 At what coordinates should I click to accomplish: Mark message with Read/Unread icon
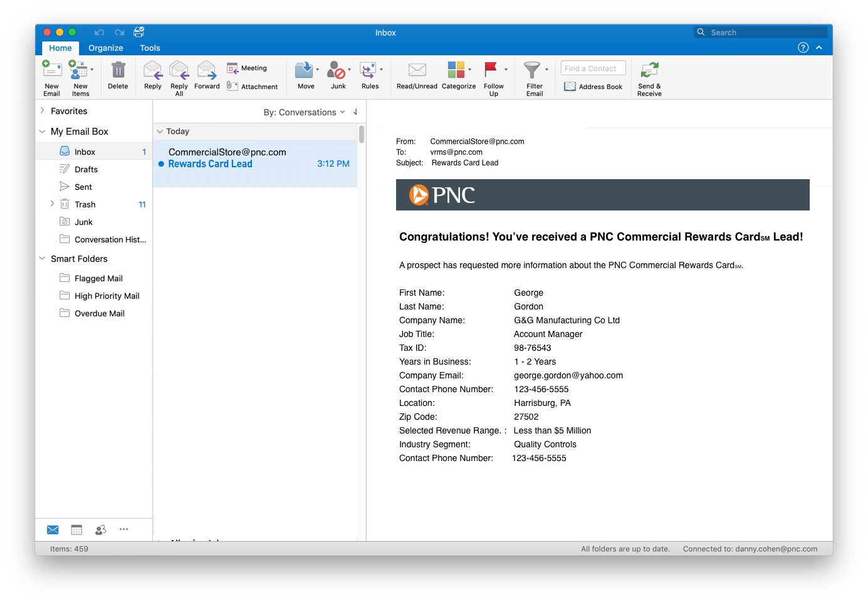(417, 76)
